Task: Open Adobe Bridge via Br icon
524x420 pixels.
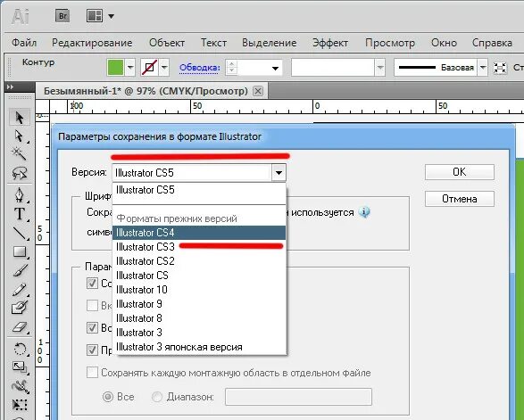Action: [62, 16]
